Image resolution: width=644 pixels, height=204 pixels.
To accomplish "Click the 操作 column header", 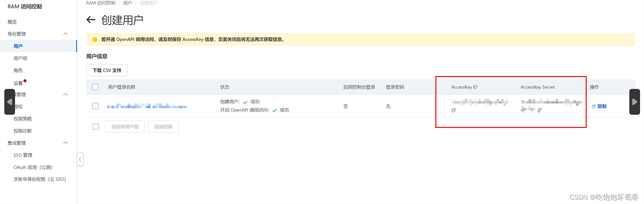I will click(x=594, y=87).
